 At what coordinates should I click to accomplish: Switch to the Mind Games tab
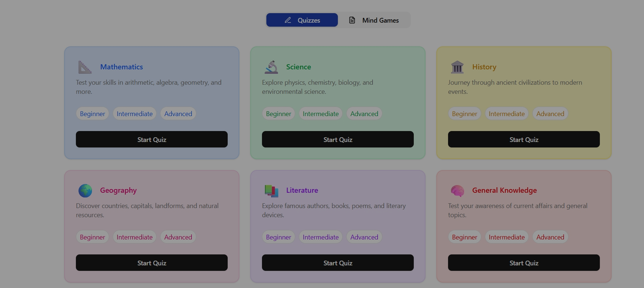coord(374,20)
